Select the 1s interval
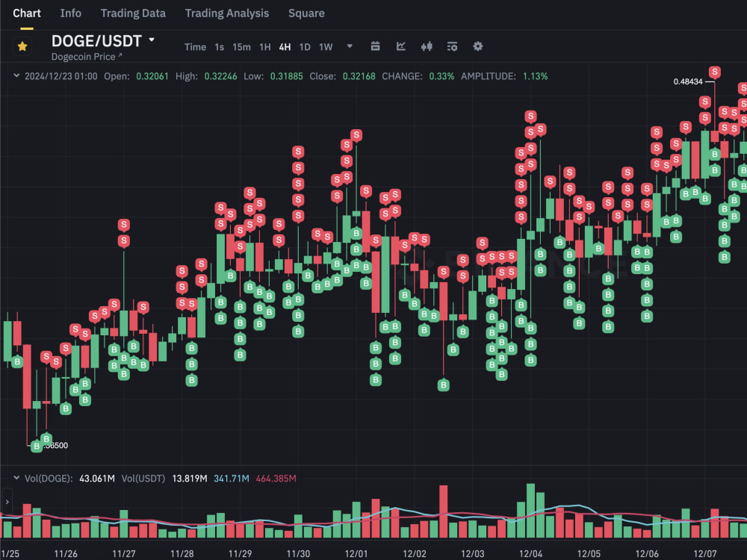This screenshot has height=560, width=747. pos(219,47)
